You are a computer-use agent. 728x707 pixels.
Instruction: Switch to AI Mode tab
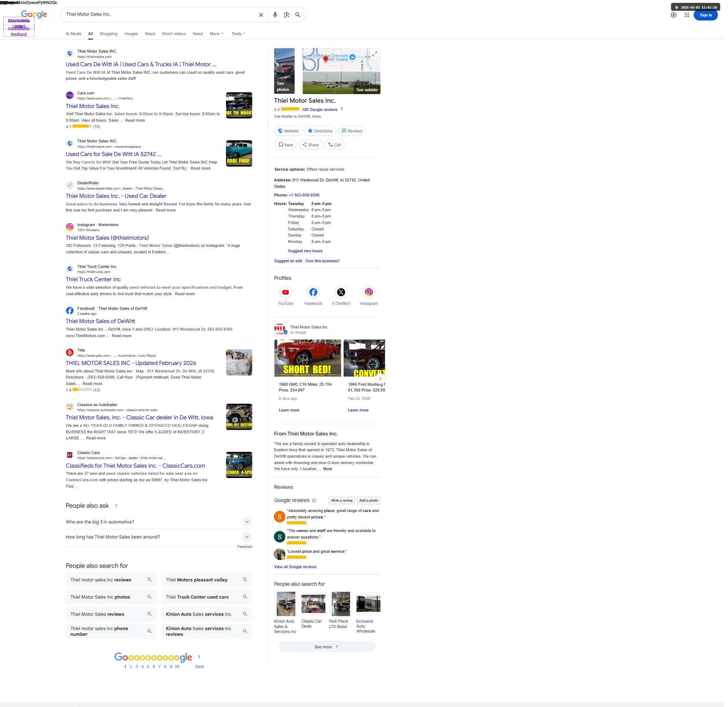74,34
